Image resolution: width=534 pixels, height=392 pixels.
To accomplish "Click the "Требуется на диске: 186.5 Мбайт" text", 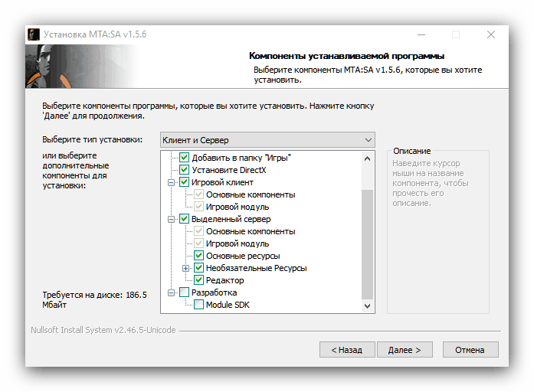I will coord(94,300).
